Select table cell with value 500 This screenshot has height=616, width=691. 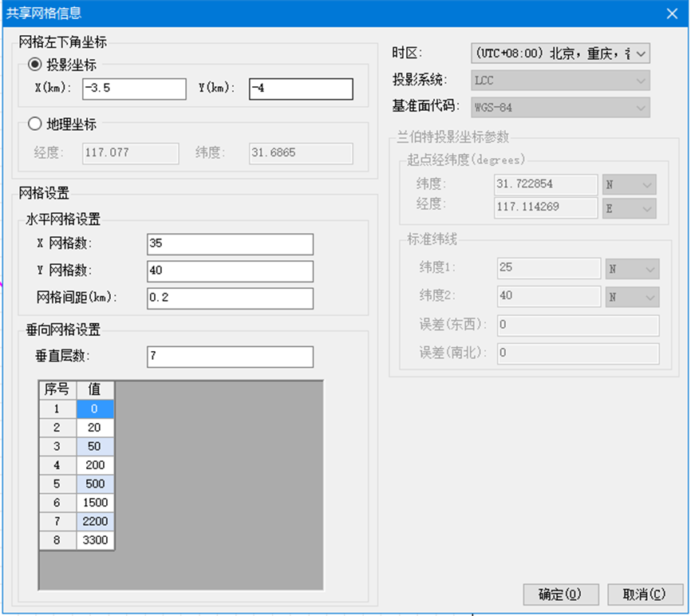tap(95, 484)
